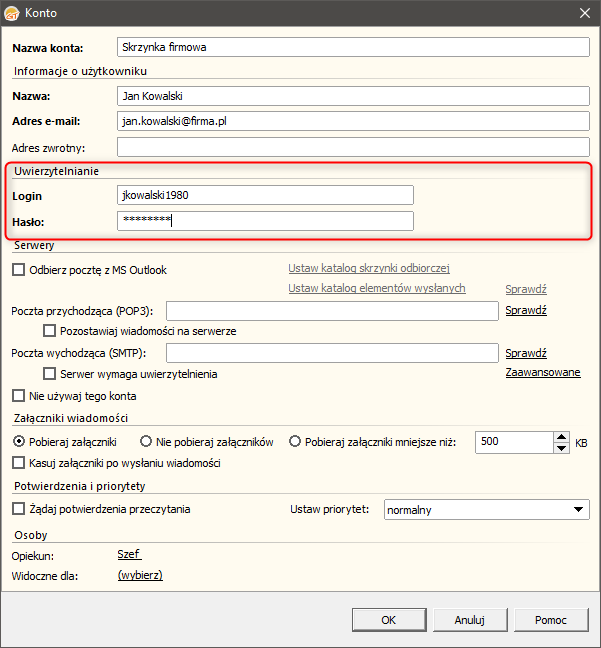Toggle 'Nie używaj tego konta' checkbox
Screen dimensions: 601x648
coord(18,396)
